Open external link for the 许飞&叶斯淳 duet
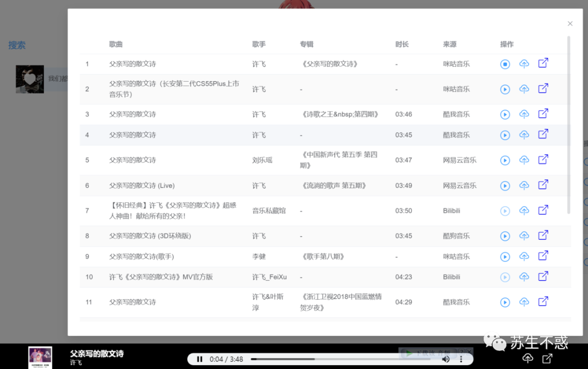 pyautogui.click(x=543, y=301)
